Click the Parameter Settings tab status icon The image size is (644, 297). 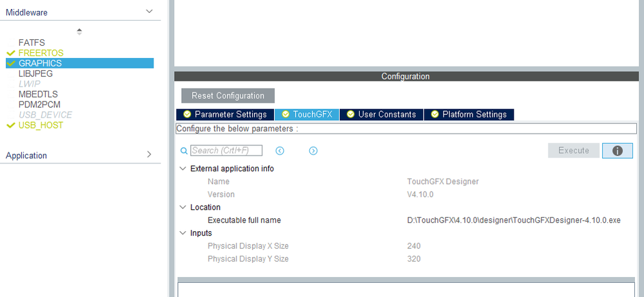point(187,114)
